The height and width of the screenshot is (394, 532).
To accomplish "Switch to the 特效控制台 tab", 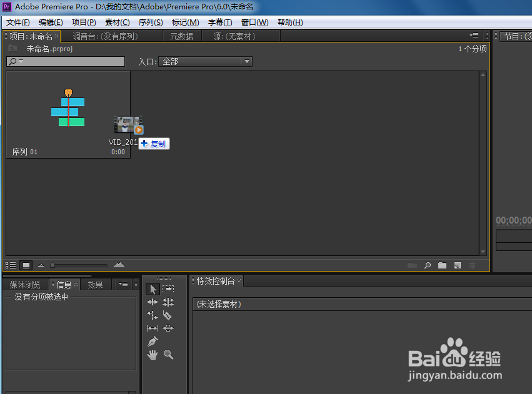I will click(216, 281).
